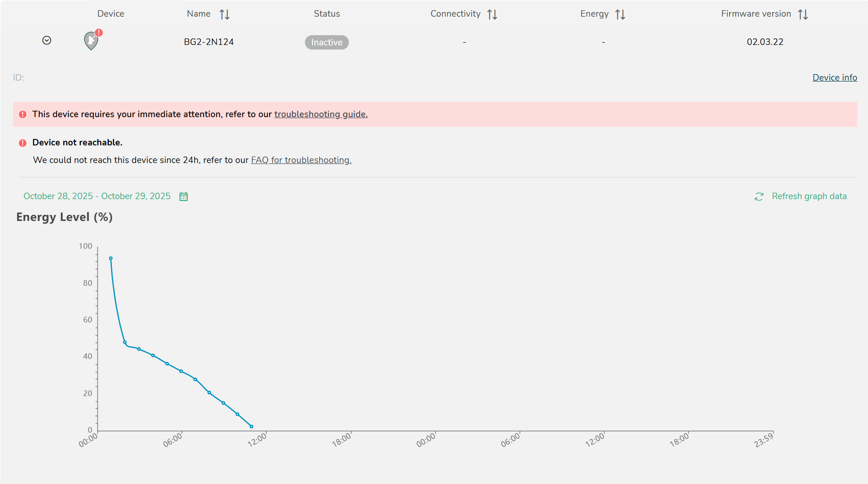The width and height of the screenshot is (868, 484).
Task: Click the Connectivity column header
Action: (455, 14)
